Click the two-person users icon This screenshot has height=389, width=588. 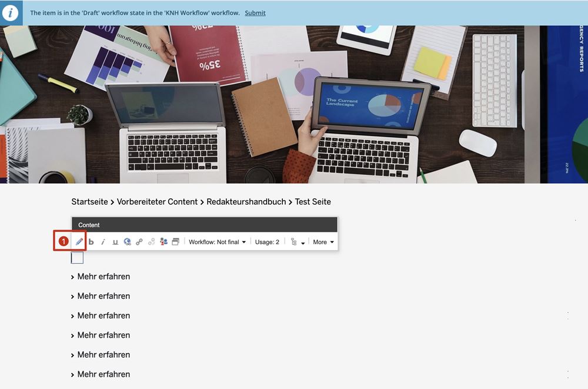tap(163, 242)
